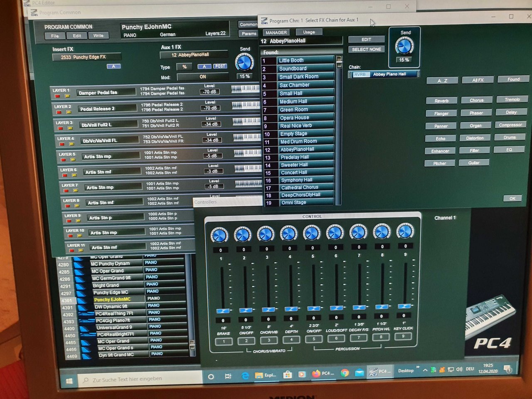Open the Mail app taskbar icon
The image size is (532, 399).
pyautogui.click(x=359, y=372)
